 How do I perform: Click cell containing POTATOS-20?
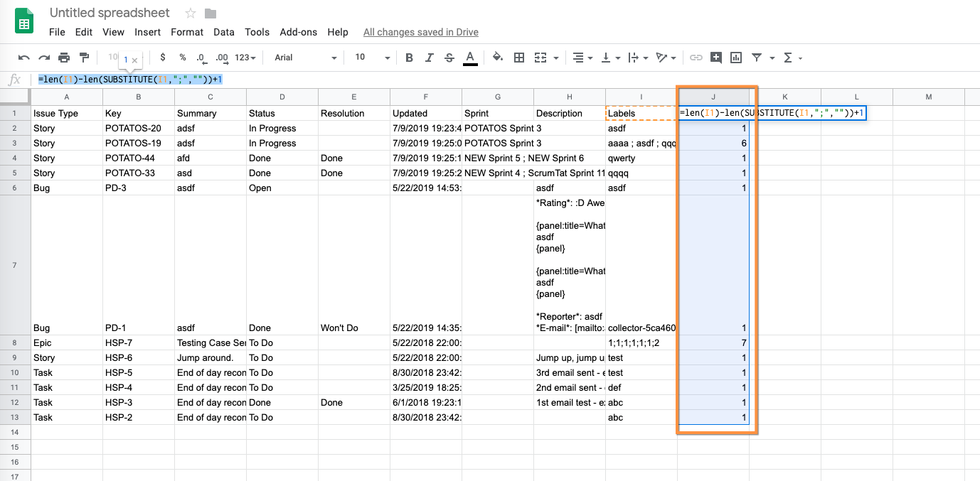coord(139,129)
